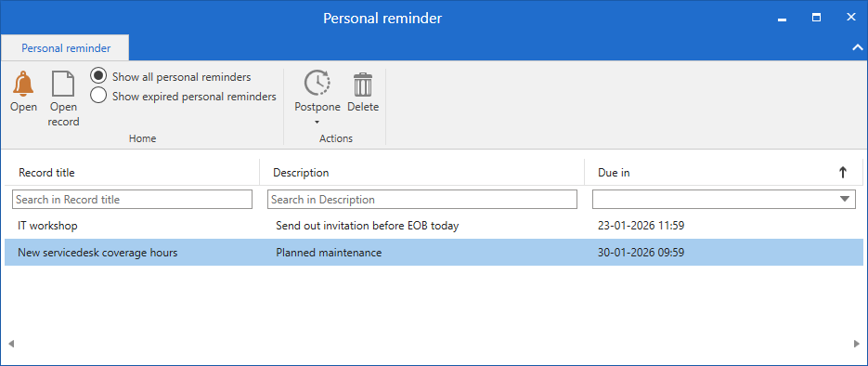Expand the Postpone dropdown arrow
Viewport: 868px width, 366px height.
click(x=317, y=122)
